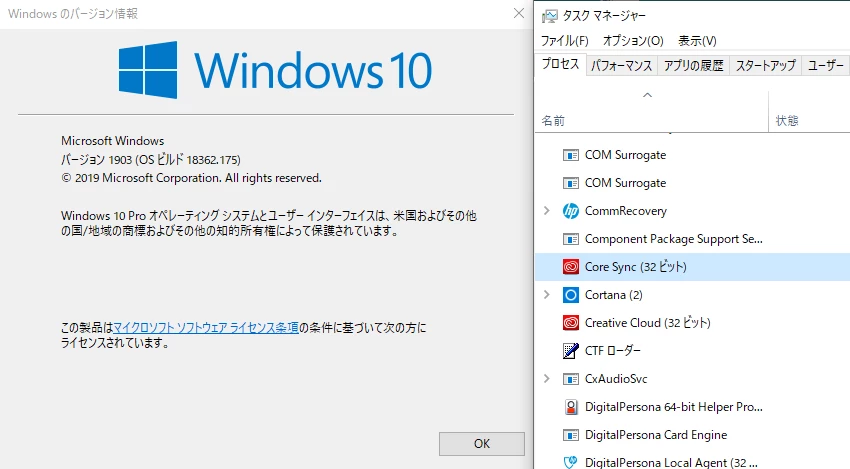This screenshot has height=469, width=850.
Task: Click the Cortana circle icon
Action: click(570, 295)
